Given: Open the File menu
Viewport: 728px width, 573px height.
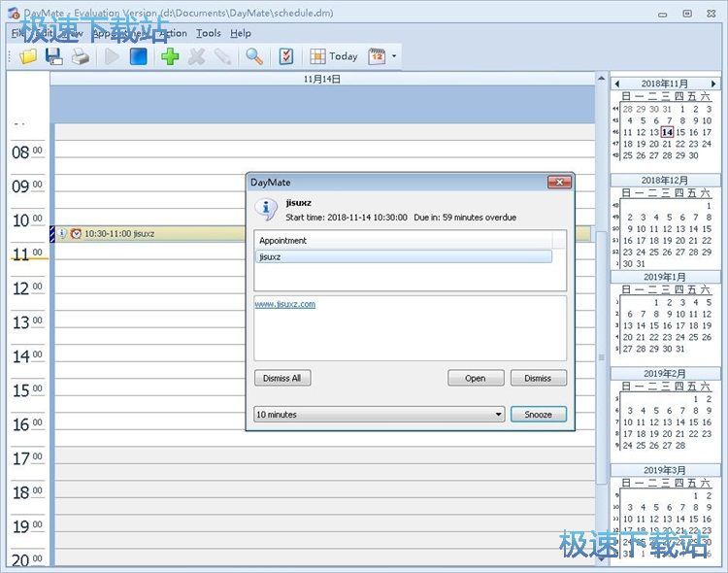Looking at the screenshot, I should [17, 33].
